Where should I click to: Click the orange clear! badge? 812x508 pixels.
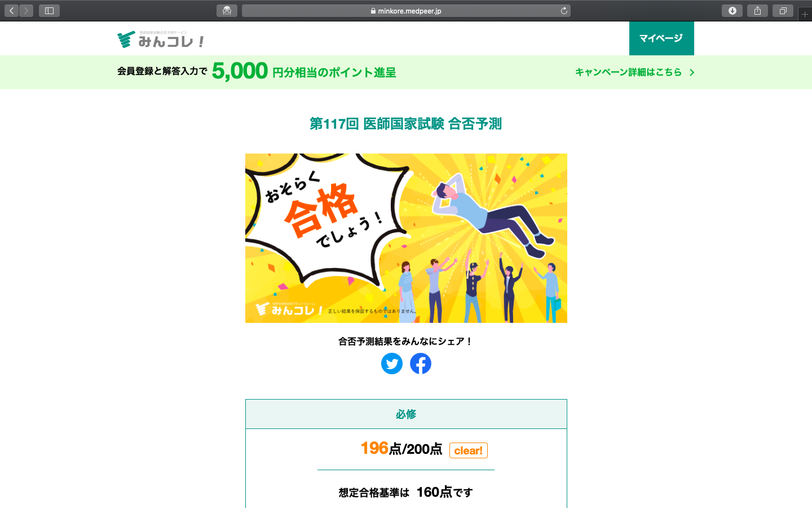[x=469, y=450]
